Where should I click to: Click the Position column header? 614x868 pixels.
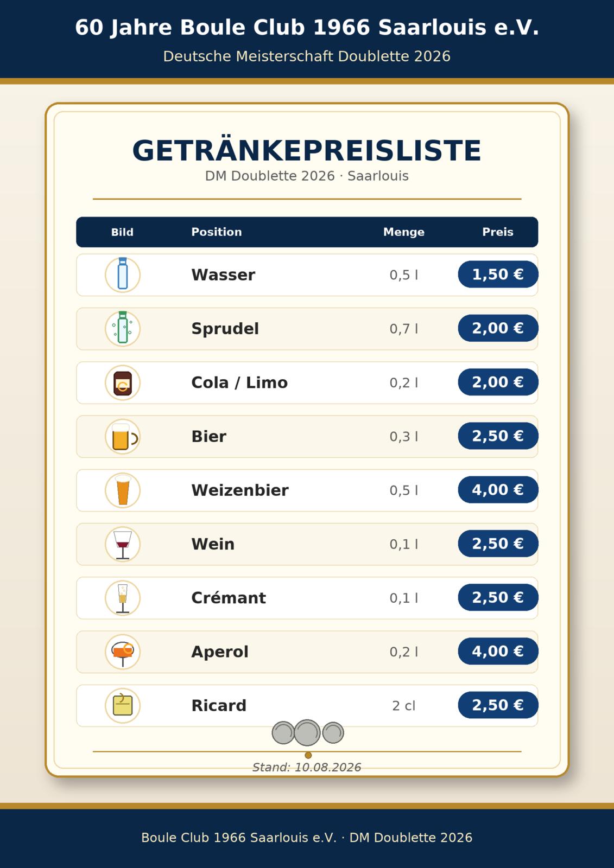click(217, 232)
